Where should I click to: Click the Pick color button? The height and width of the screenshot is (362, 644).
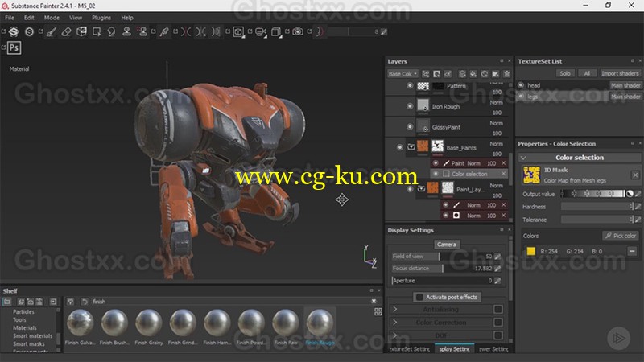621,236
